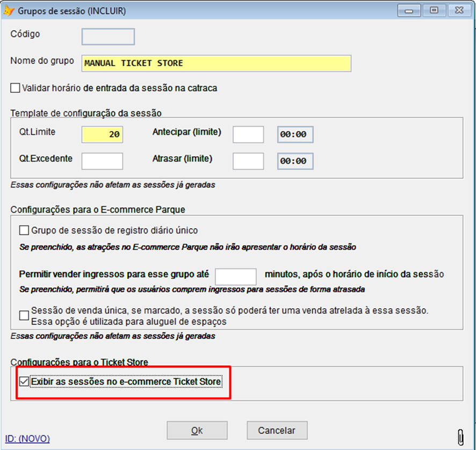This screenshot has height=450, width=476.
Task: Click the Qt.Excedente input field
Action: tap(102, 161)
